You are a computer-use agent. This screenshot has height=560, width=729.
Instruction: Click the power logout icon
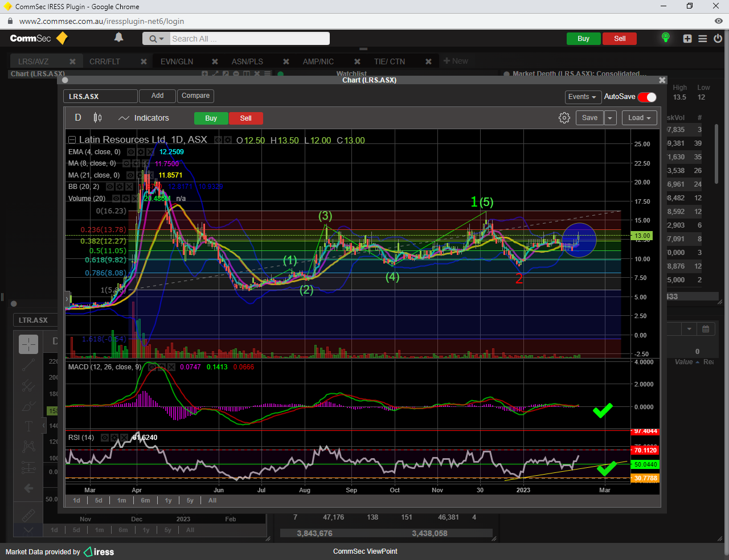coord(718,39)
